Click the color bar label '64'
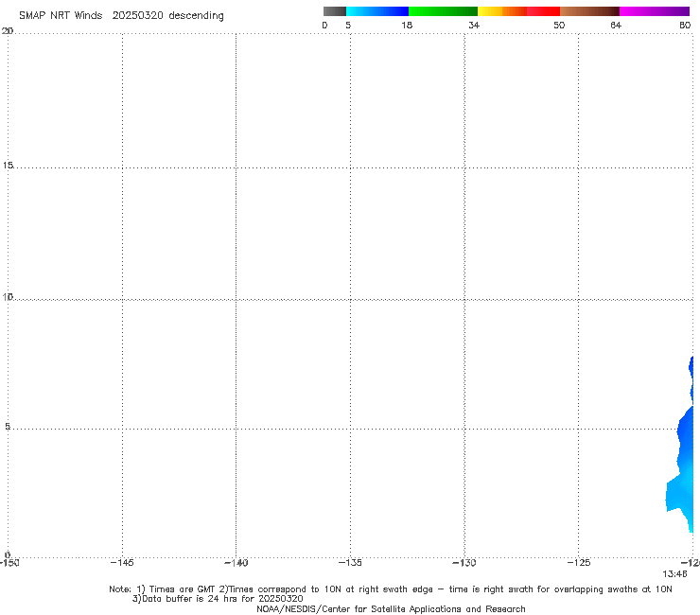 616,26
